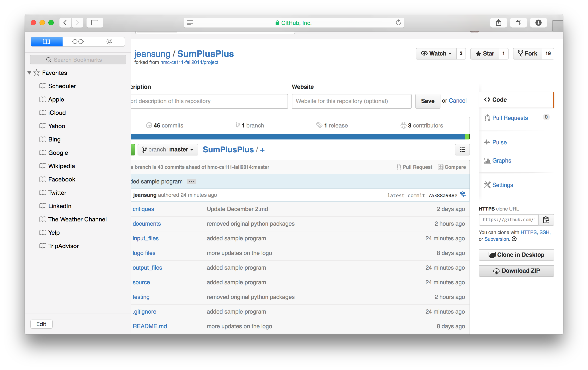Copy the latest commit SHA clipboard icon

(462, 195)
